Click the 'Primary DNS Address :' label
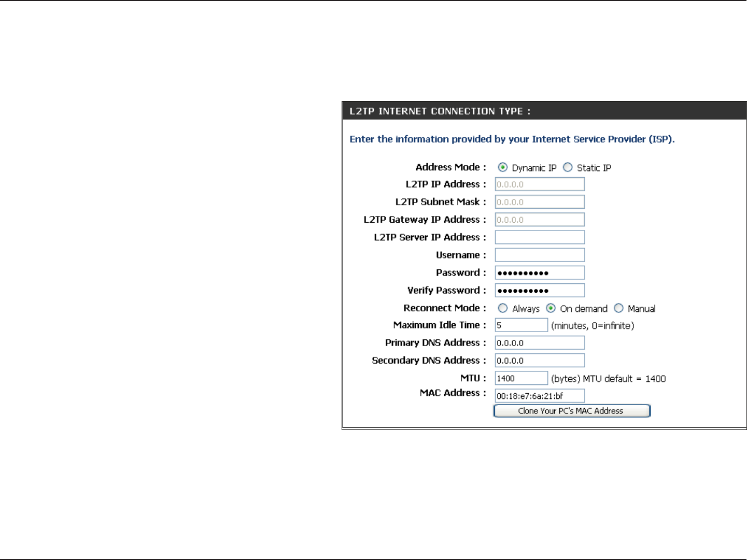747x560 pixels. (435, 343)
